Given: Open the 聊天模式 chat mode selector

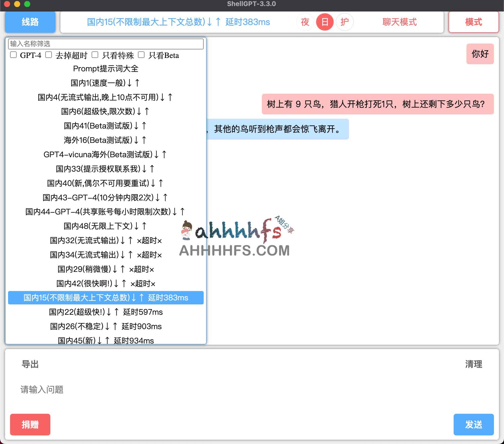Looking at the screenshot, I should 399,22.
